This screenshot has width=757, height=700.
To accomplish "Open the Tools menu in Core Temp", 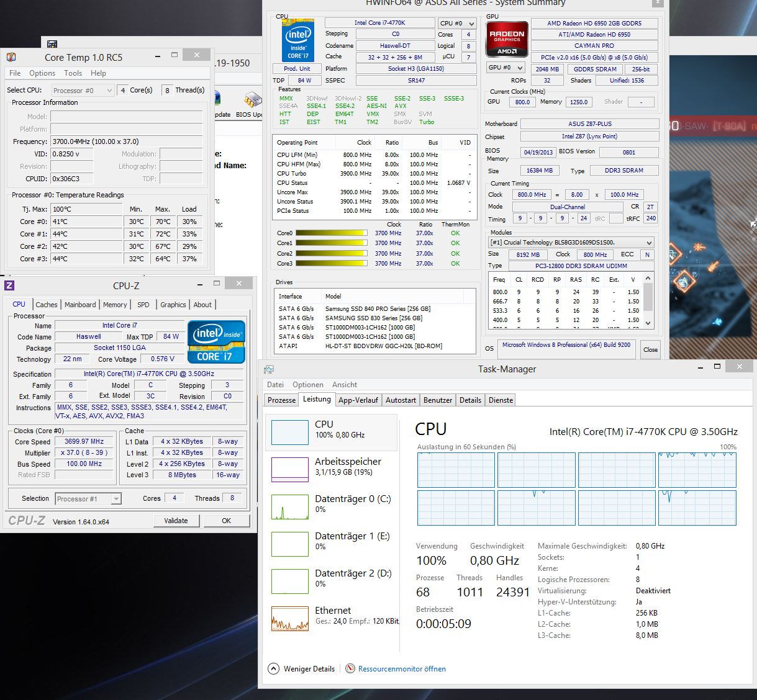I will 73,73.
